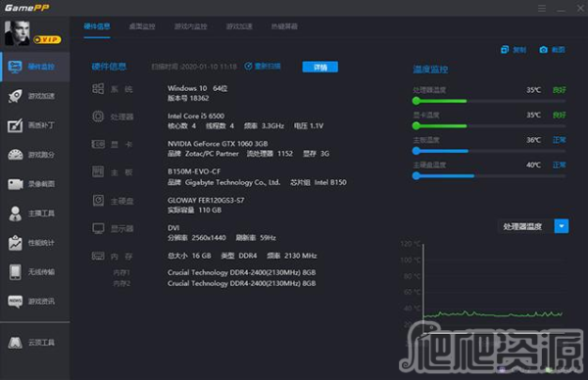Switch to the in-game monitoring tab
The image size is (588, 380).
[x=190, y=26]
